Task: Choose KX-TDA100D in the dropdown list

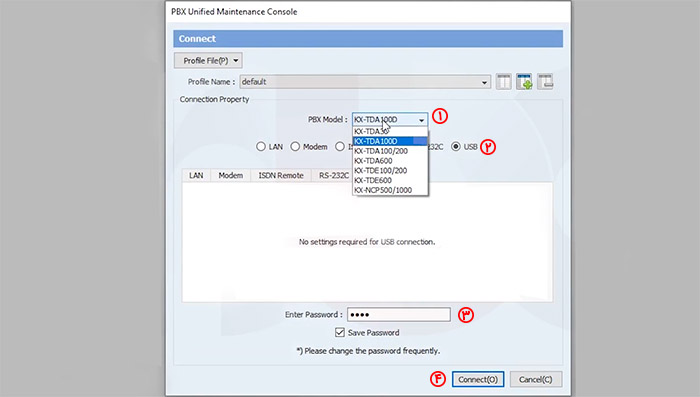Action: click(x=390, y=141)
